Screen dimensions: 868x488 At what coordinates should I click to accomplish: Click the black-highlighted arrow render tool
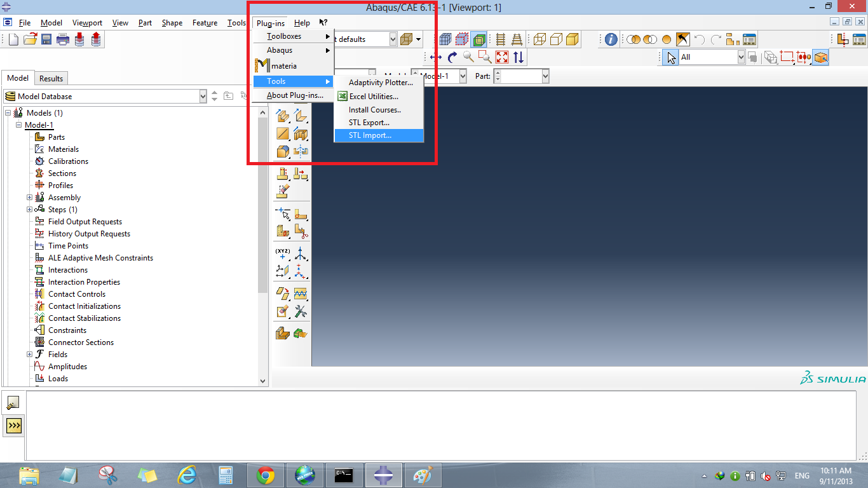(x=683, y=39)
